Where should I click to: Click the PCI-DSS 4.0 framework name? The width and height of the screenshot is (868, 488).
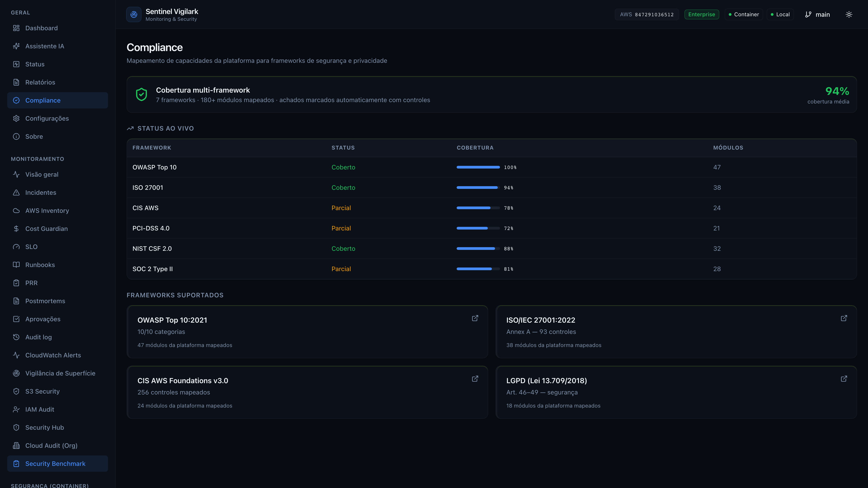click(151, 228)
